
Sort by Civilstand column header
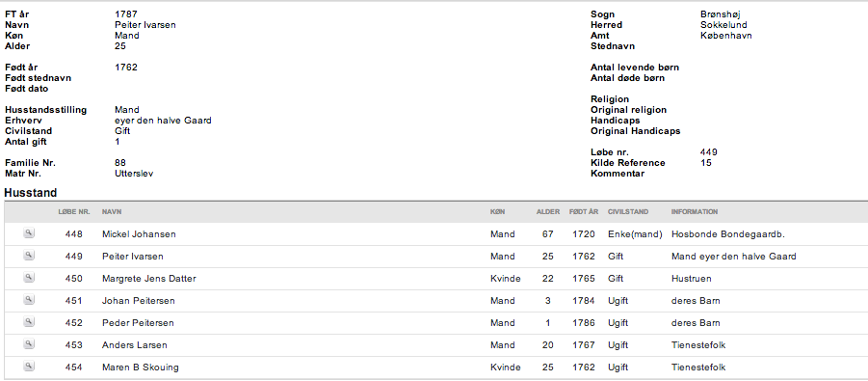(628, 212)
